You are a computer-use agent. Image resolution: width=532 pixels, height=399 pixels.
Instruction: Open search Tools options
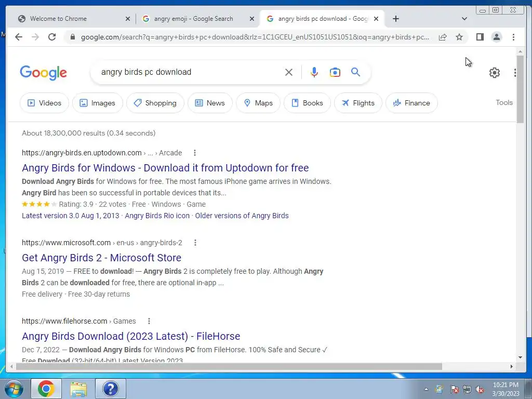tap(504, 102)
